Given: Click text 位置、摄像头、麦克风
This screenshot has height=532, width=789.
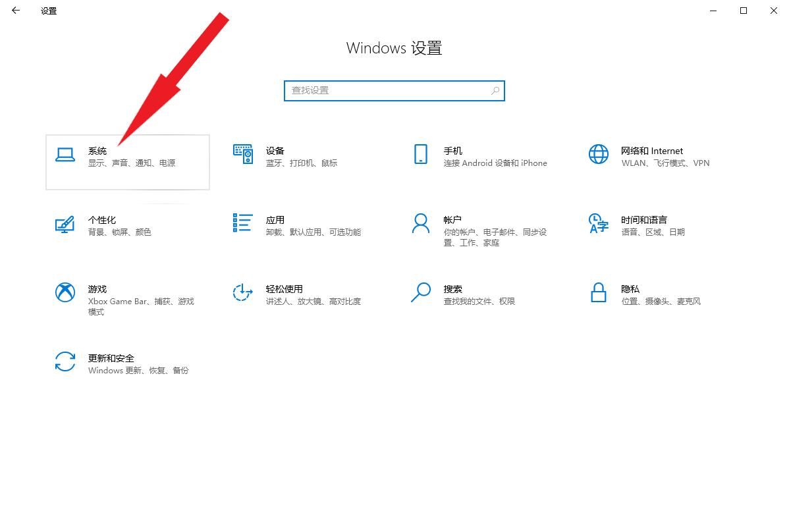Looking at the screenshot, I should 661,301.
